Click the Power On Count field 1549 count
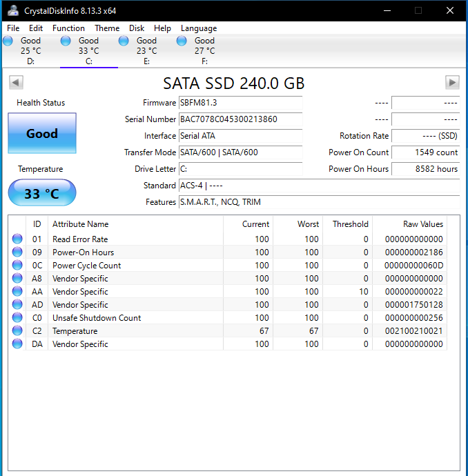The width and height of the screenshot is (468, 476). coord(426,152)
